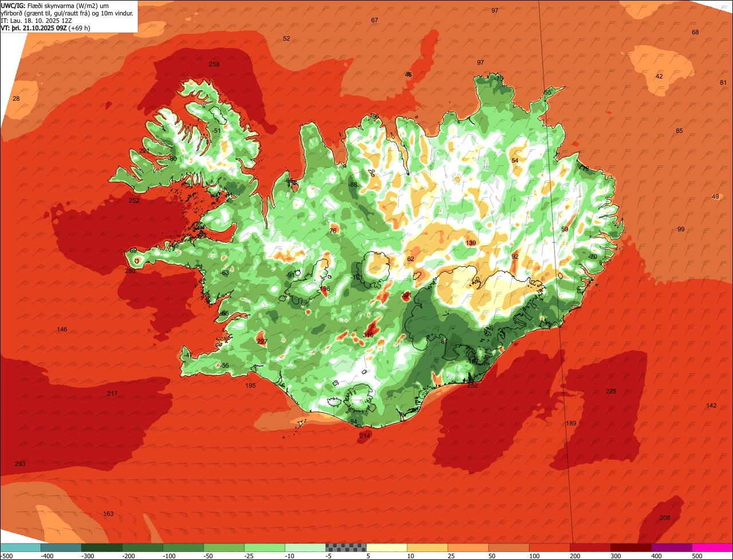This screenshot has height=560, width=733.
Task: Click the map value 76
Action: pos(333,231)
